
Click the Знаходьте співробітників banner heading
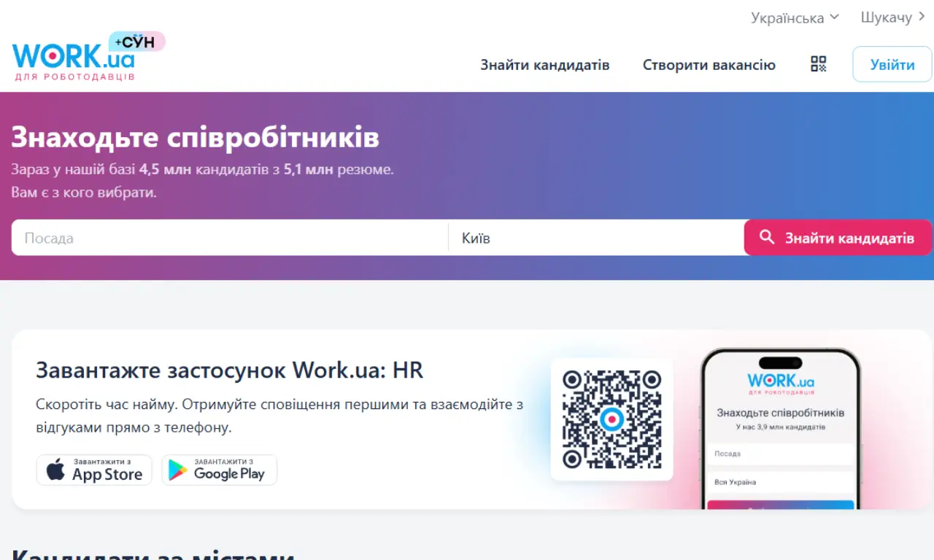point(194,137)
